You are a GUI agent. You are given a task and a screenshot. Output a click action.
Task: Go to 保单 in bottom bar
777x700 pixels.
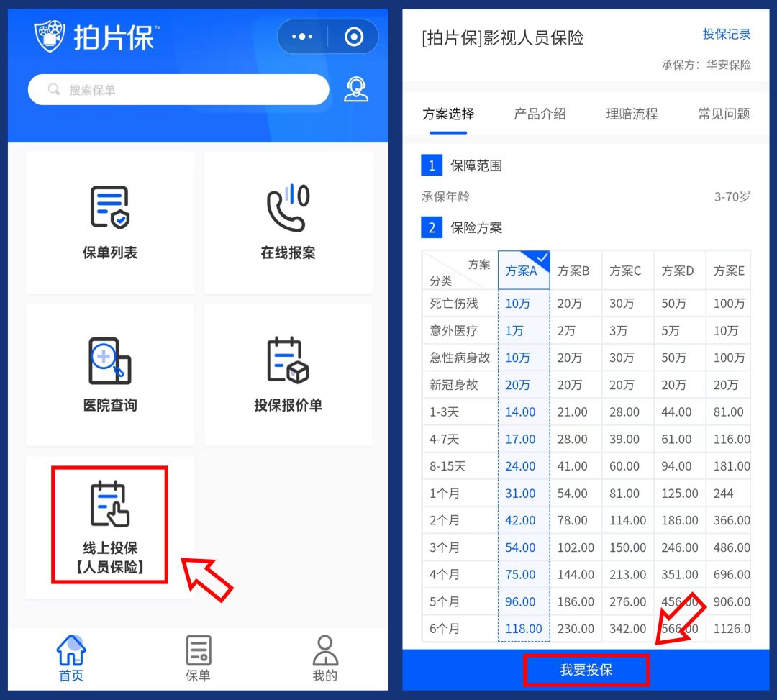click(x=199, y=658)
